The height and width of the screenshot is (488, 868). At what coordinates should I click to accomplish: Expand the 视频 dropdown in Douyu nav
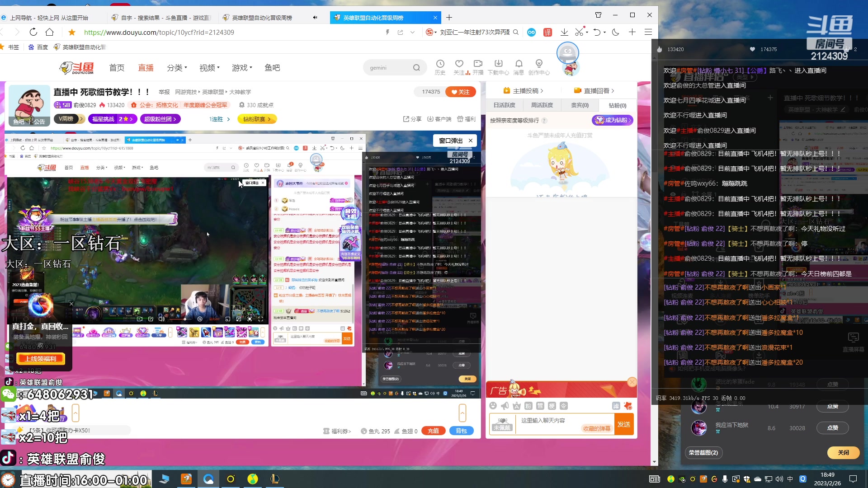tap(209, 68)
